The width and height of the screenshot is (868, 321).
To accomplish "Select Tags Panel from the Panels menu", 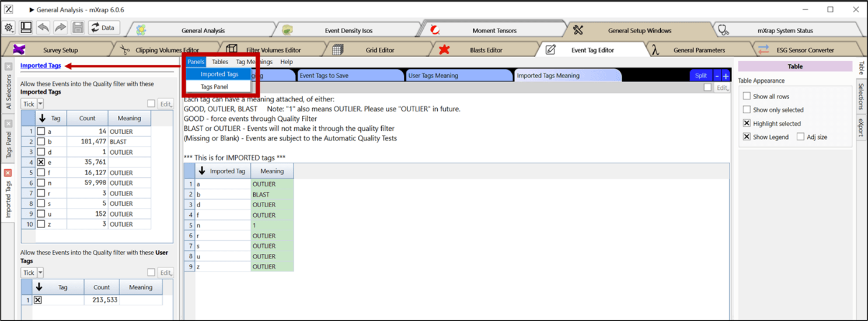I will tap(214, 87).
